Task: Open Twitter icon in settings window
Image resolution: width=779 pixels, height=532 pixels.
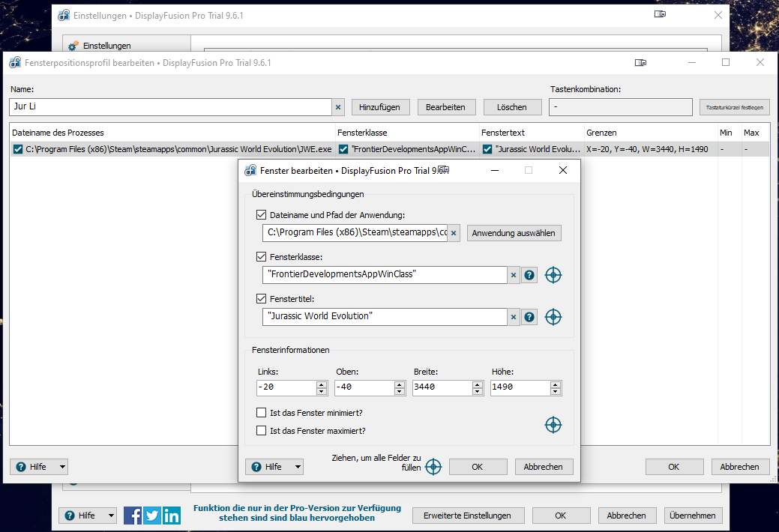Action: click(152, 516)
